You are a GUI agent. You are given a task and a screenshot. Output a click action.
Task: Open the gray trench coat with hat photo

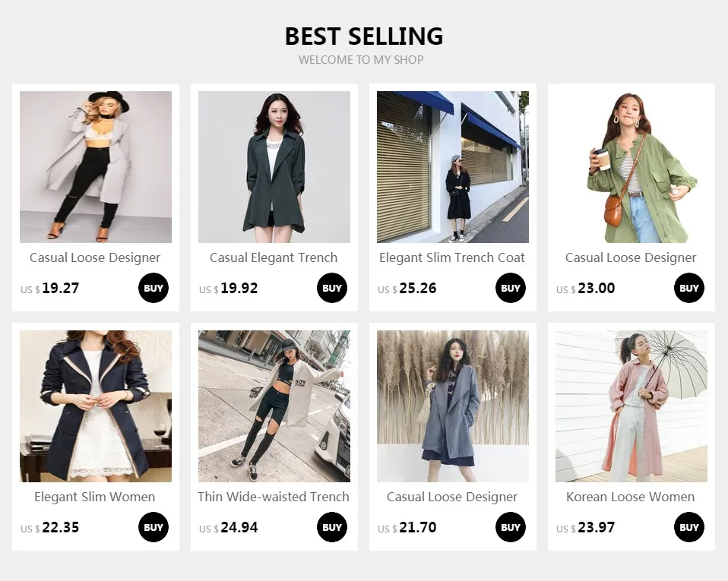point(96,167)
